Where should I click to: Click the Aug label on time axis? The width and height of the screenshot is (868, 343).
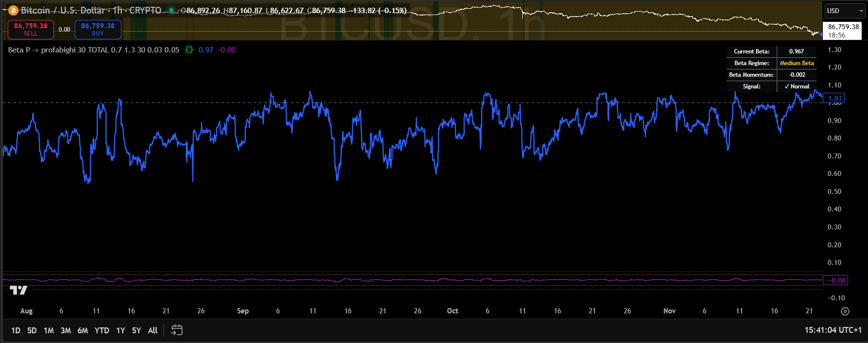26,311
